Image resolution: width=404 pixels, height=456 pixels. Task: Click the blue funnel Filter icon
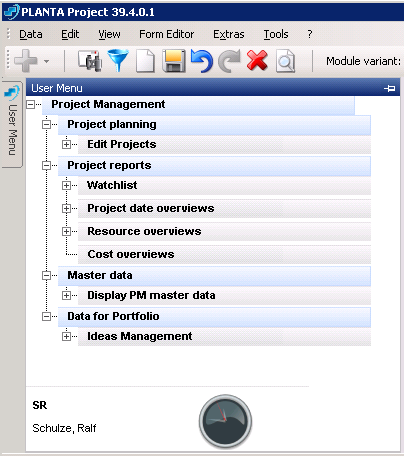pyautogui.click(x=118, y=61)
